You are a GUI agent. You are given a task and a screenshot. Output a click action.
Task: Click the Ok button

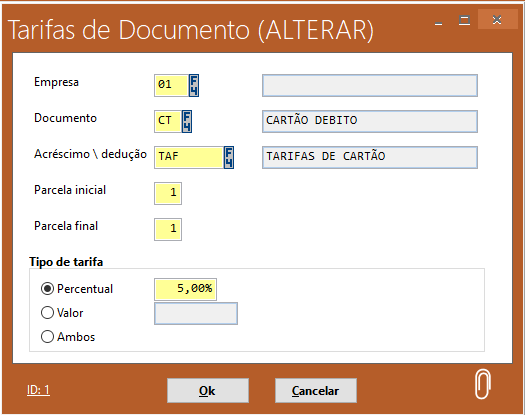point(208,391)
